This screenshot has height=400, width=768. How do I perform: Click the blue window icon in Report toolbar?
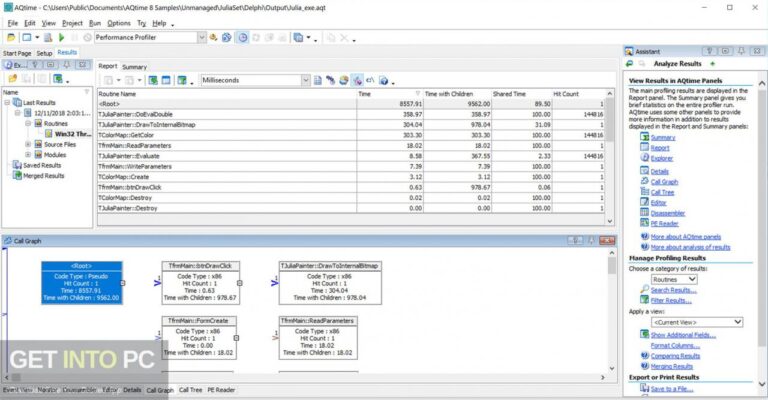[x=166, y=80]
